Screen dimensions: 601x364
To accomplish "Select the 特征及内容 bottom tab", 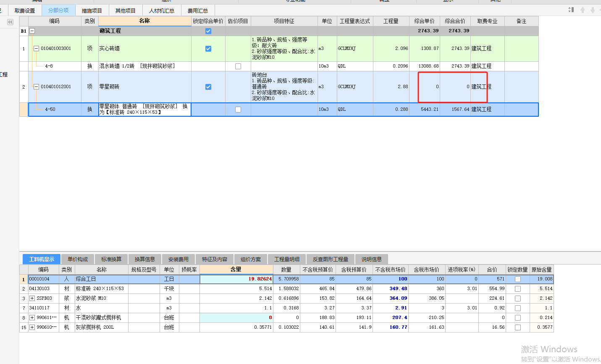I will [x=215, y=259].
